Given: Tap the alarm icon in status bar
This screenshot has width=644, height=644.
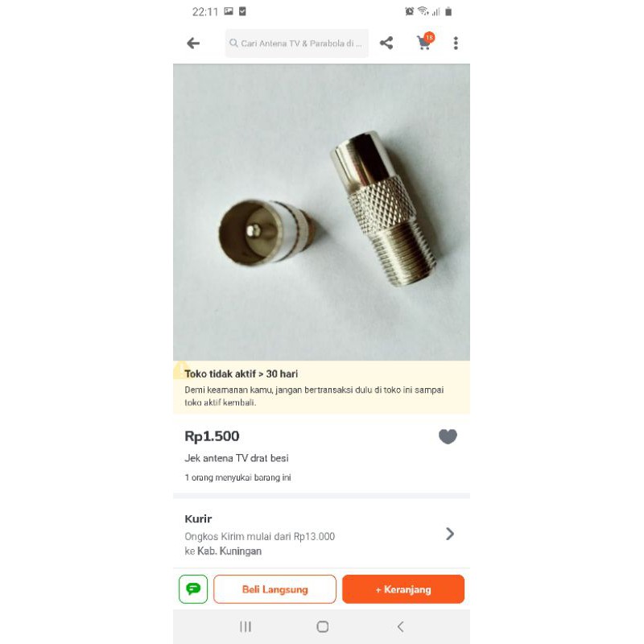Looking at the screenshot, I should pos(409,11).
